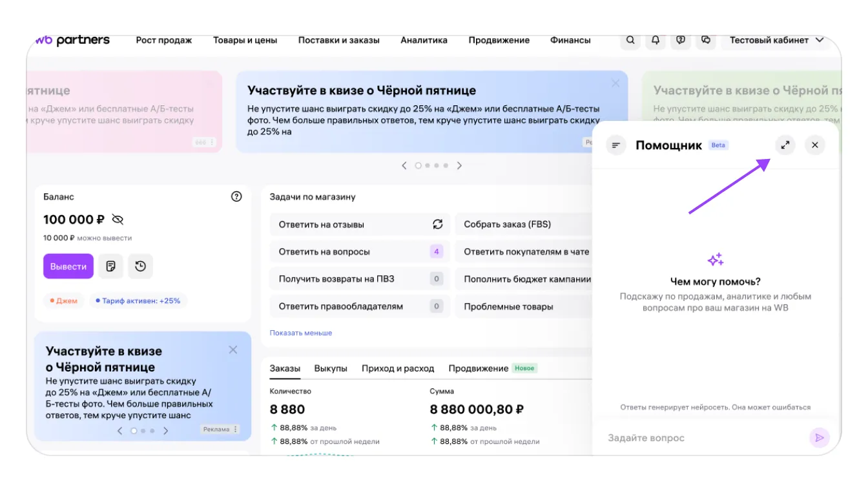Open the Ответить на вопросы task
Viewport: 868px width, 491px height.
[360, 251]
